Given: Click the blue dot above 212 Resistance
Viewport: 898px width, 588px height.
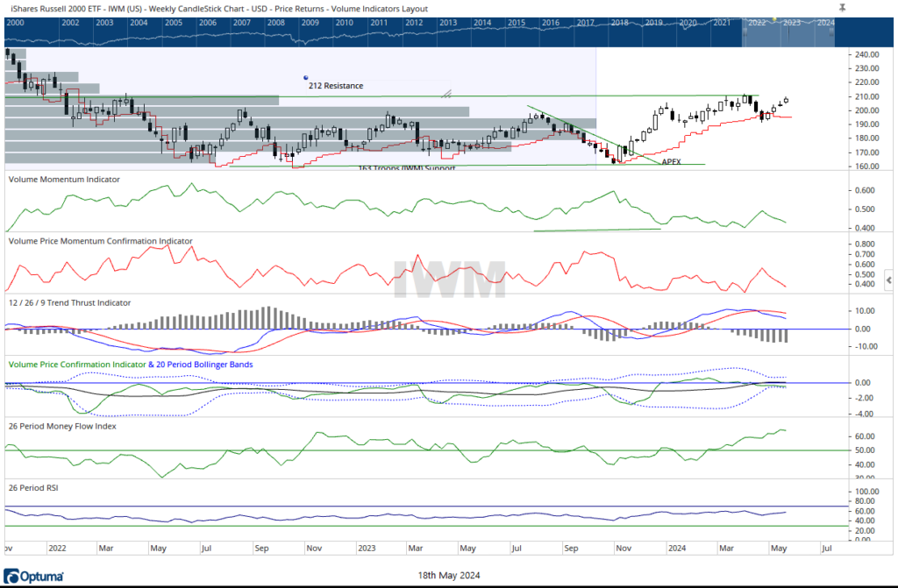Looking at the screenshot, I should 305,77.
